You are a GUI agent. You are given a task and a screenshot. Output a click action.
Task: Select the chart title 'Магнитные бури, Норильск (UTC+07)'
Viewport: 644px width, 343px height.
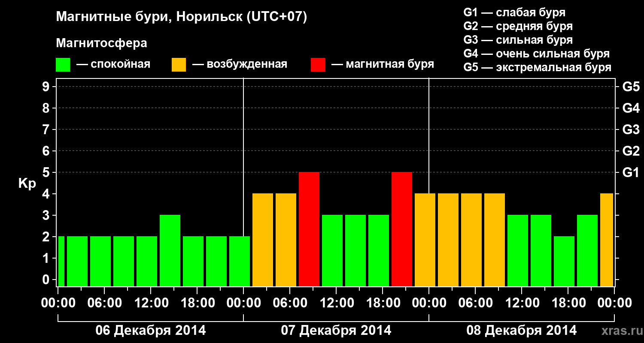[182, 17]
